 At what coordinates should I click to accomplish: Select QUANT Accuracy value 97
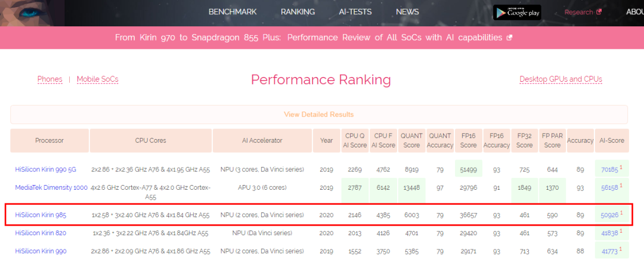click(x=440, y=187)
